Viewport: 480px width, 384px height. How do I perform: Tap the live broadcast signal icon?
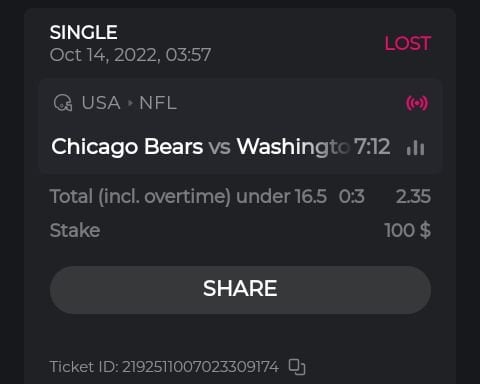click(x=417, y=103)
